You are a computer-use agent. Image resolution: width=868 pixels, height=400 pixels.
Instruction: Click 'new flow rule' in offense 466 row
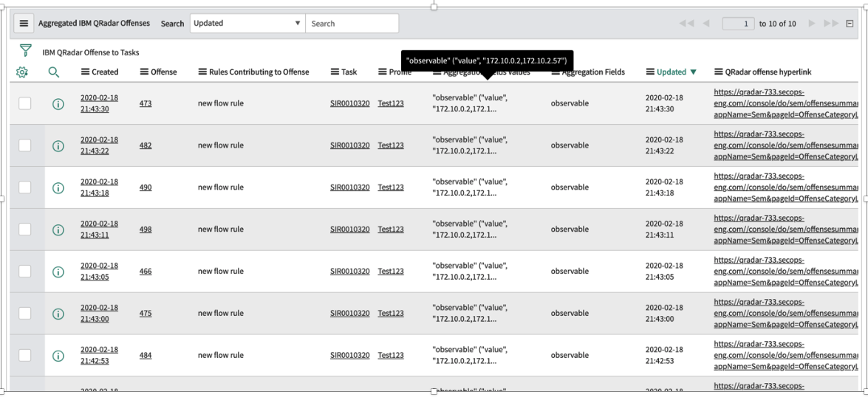click(x=221, y=272)
